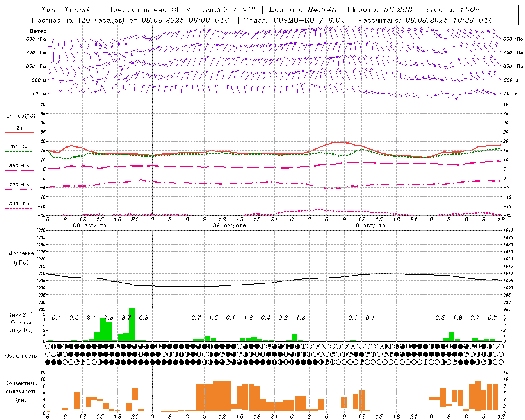Image resolution: width=525 pixels, height=420 pixels.
Task: Select the 850 гПа temperature legend entry
Action: 19,168
